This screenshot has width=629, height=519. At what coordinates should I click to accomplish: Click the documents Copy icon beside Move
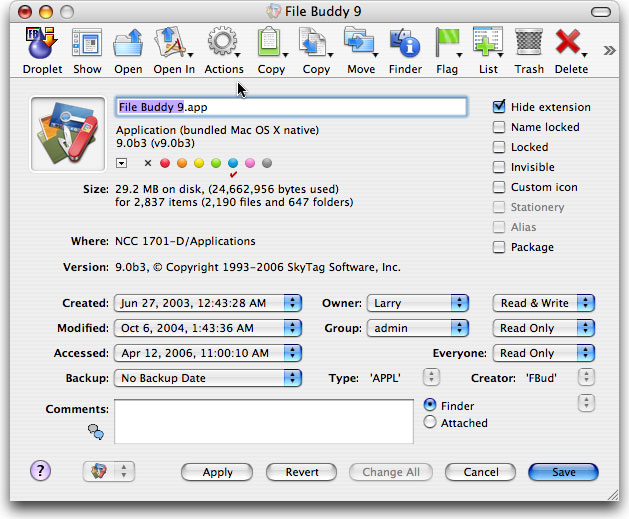(315, 42)
